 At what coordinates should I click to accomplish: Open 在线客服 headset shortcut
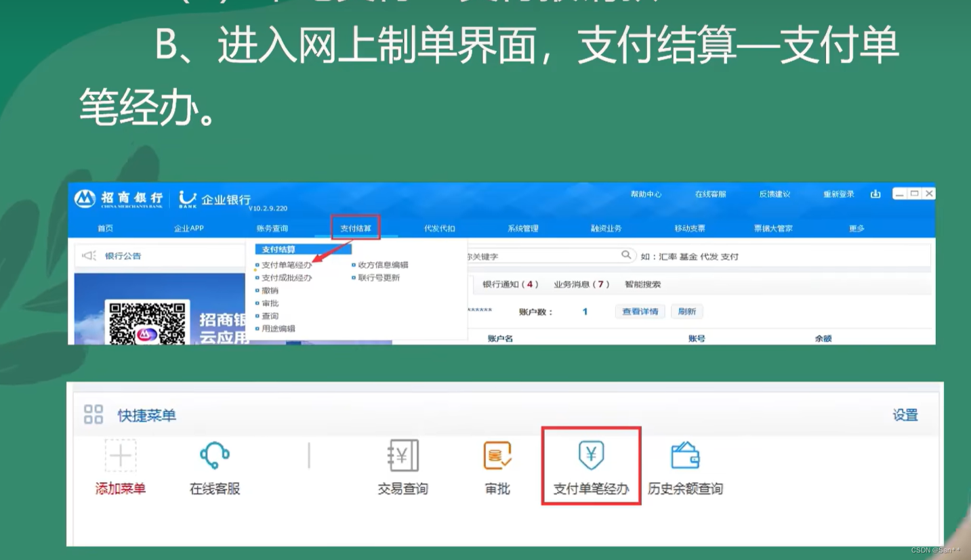[x=215, y=456]
